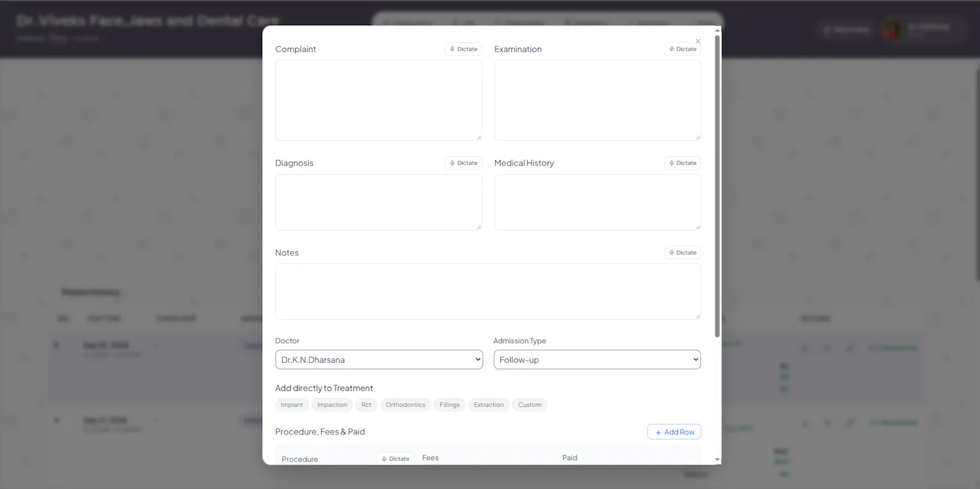
Task: Open the Admission Type dropdown
Action: tap(597, 360)
